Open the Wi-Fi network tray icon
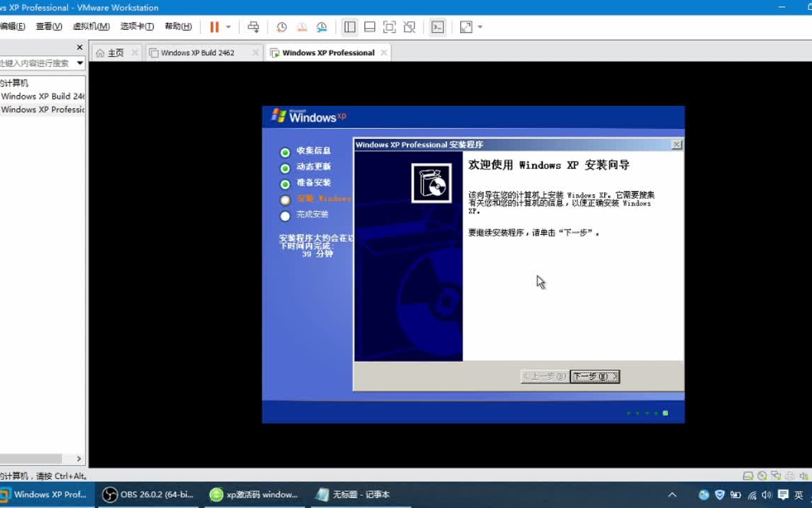The image size is (812, 508). (x=752, y=495)
